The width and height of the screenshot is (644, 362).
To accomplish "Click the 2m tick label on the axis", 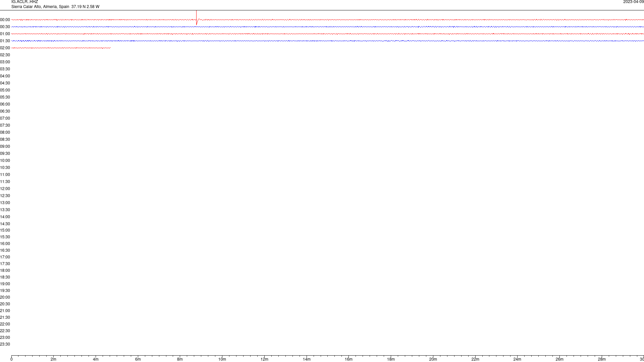I will (x=54, y=359).
